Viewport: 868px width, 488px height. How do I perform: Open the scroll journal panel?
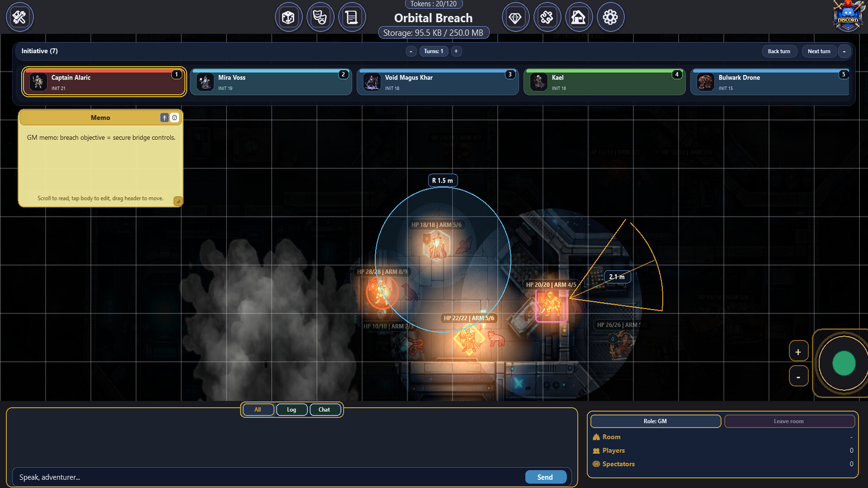352,17
